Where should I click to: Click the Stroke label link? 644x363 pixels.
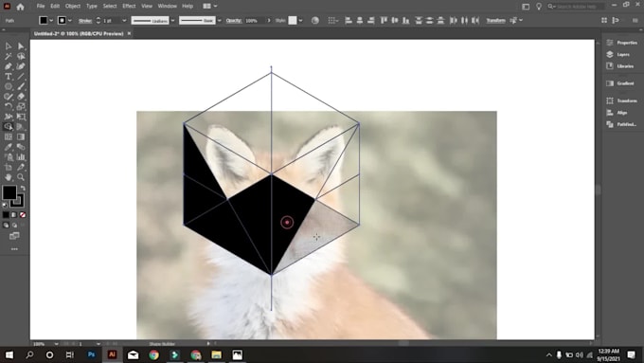[x=85, y=21]
